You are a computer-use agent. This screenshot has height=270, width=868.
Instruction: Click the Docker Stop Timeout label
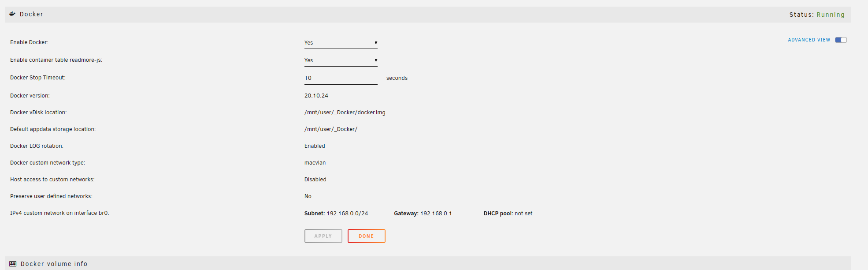(38, 78)
